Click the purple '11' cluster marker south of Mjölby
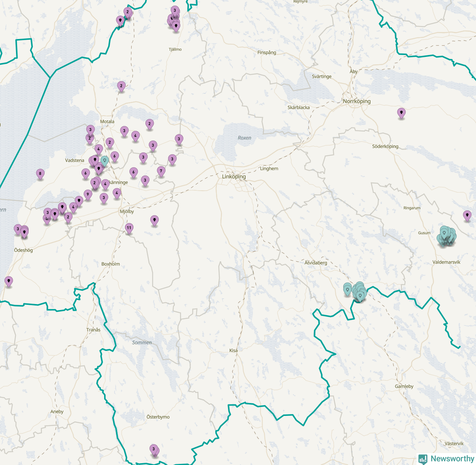476x465 pixels. [129, 229]
